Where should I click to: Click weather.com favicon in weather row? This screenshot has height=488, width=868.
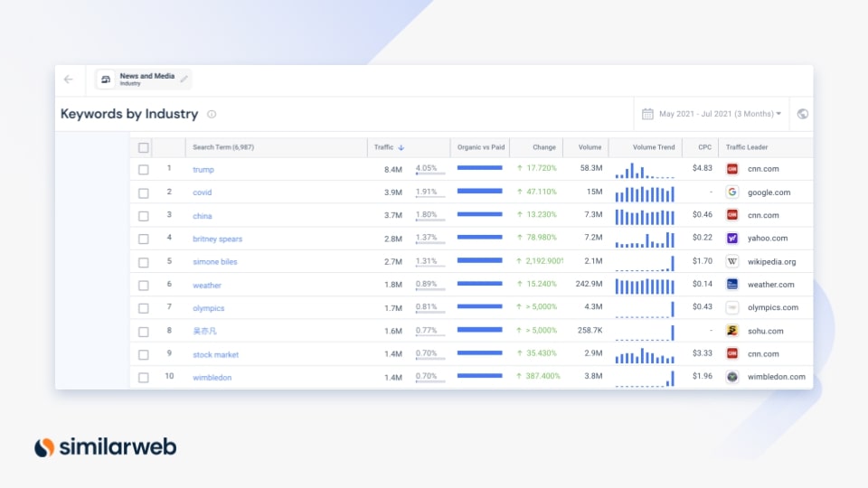tap(731, 285)
